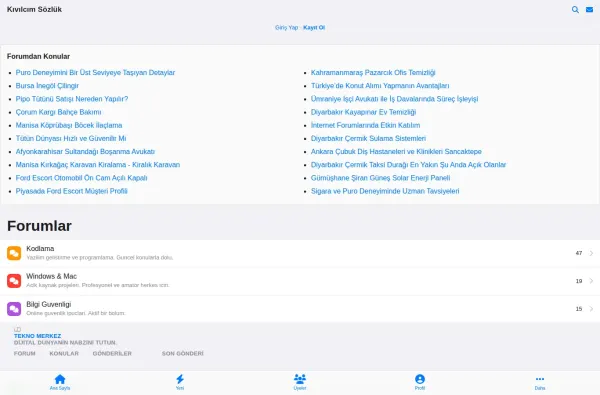Click the SON GÖNDERİ column header
The width and height of the screenshot is (600, 395).
[x=183, y=354]
